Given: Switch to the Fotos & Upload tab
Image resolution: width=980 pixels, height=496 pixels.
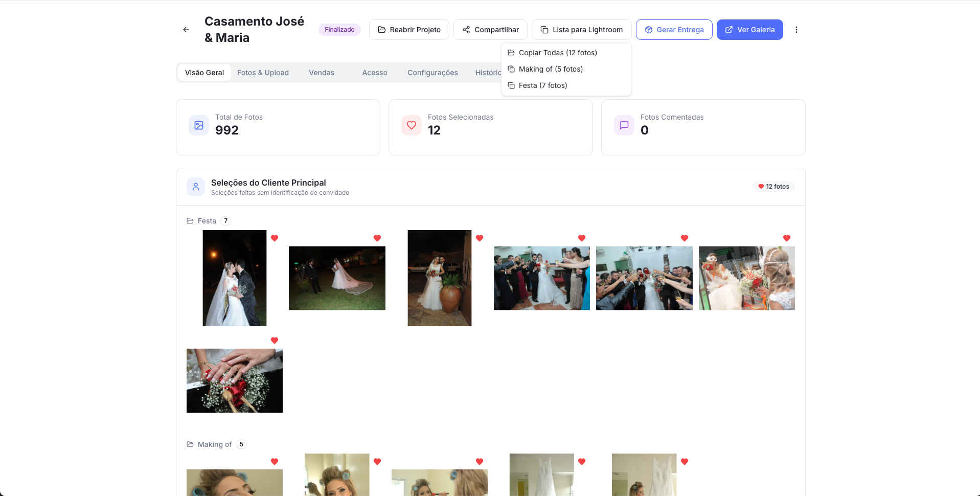Looking at the screenshot, I should point(263,73).
